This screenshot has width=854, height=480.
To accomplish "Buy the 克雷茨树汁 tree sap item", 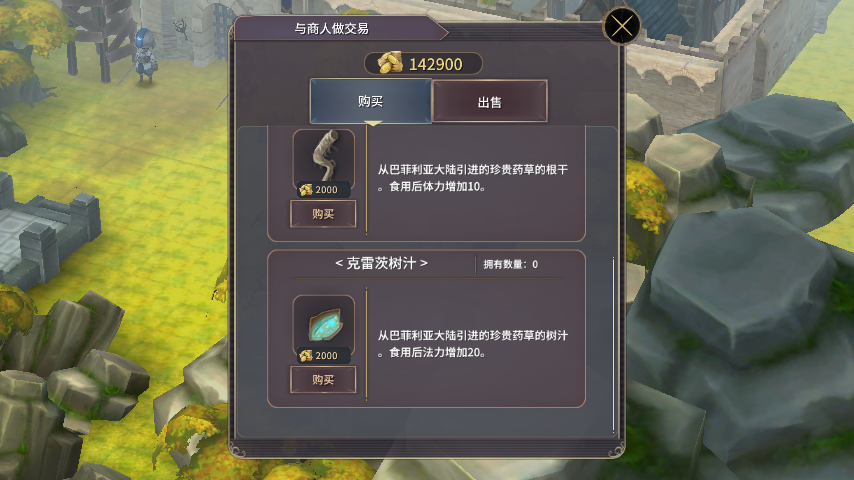I will click(323, 380).
